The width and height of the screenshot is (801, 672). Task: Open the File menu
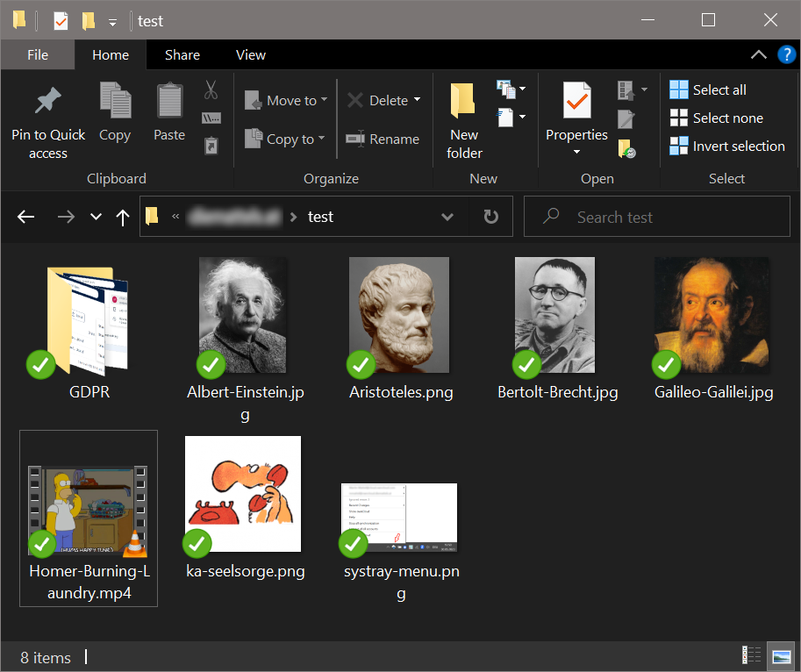coord(38,54)
